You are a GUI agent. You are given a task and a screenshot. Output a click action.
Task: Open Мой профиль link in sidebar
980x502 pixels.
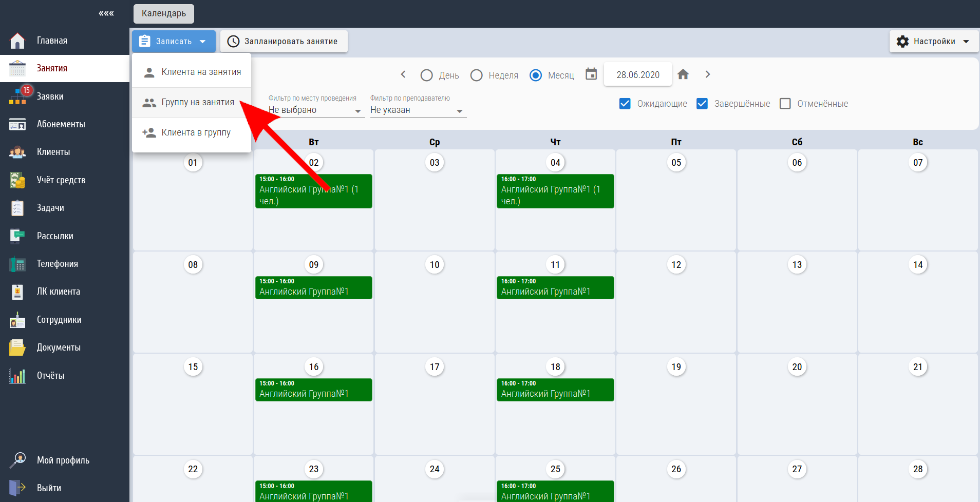tap(63, 460)
